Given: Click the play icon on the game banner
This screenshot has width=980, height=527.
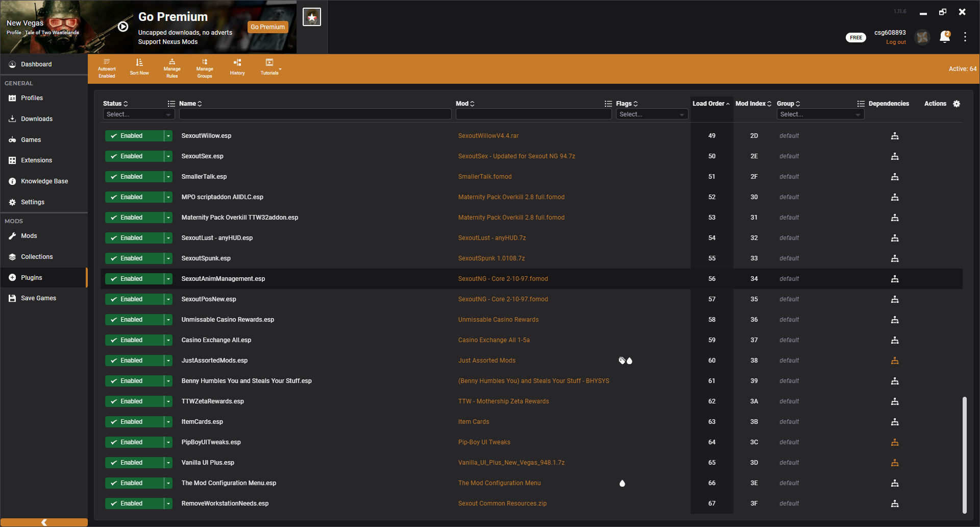Looking at the screenshot, I should pyautogui.click(x=123, y=27).
